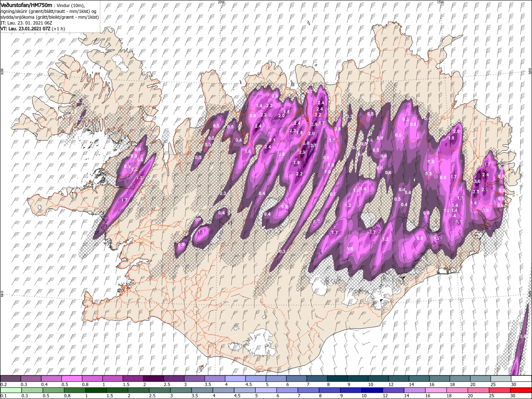Click the snow legend swatch labeled 0.4
The height and width of the screenshot is (399, 532).
tap(51, 379)
